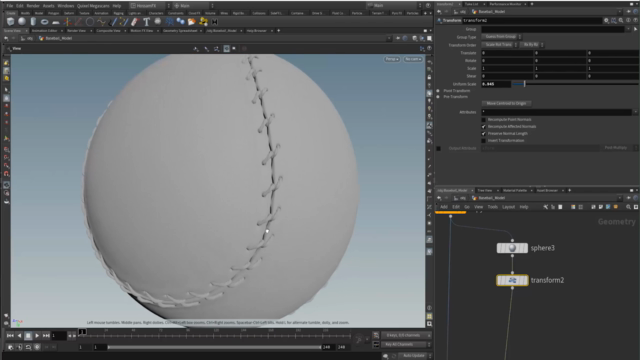Open the network editor Tools menu
Viewport: 640px width, 360px height.
(x=493, y=207)
